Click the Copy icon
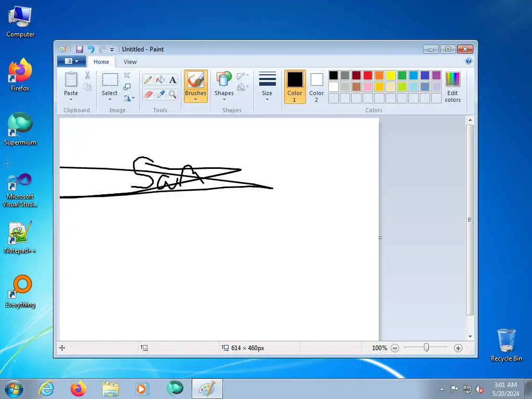This screenshot has width=532, height=399. point(87,87)
